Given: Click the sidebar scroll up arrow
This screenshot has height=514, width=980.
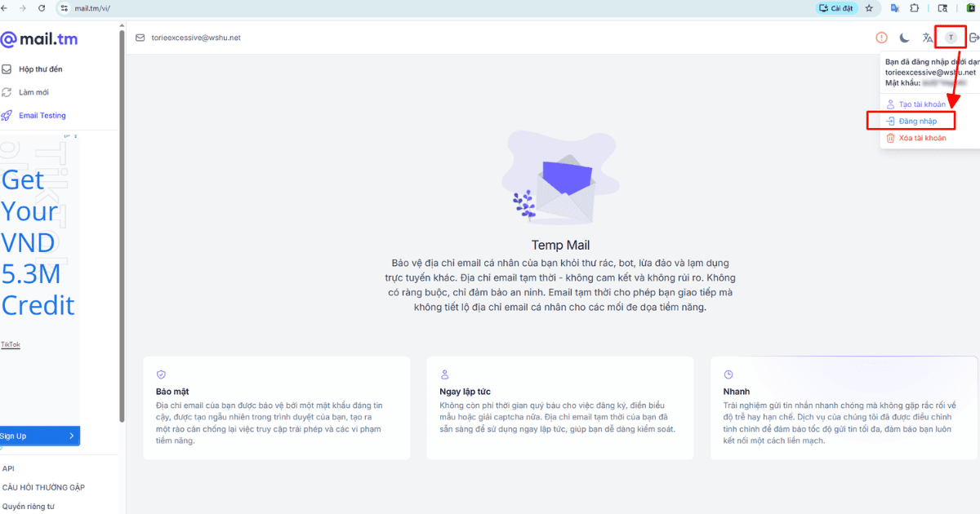Looking at the screenshot, I should (122, 25).
